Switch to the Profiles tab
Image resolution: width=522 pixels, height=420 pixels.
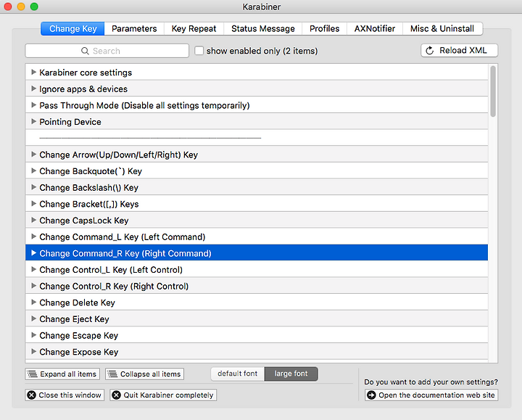325,28
